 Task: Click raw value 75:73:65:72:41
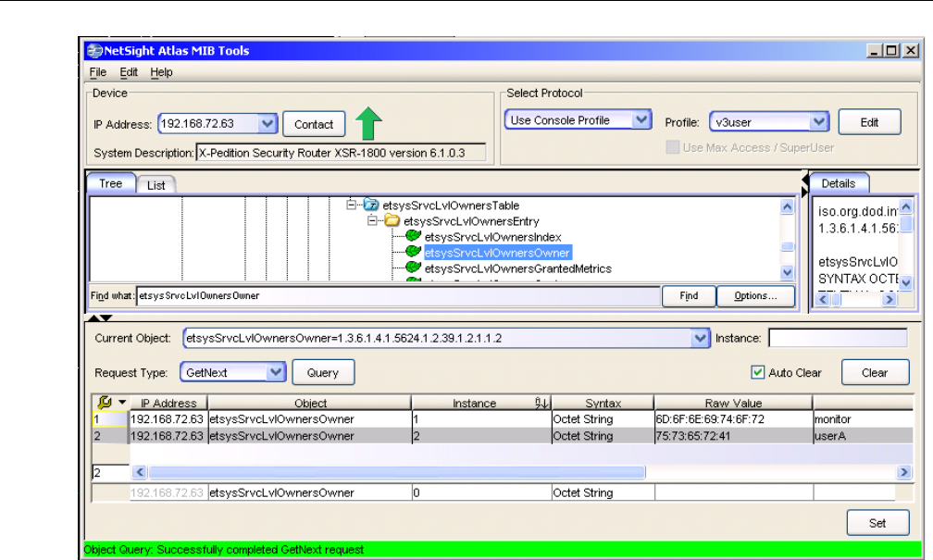point(733,436)
